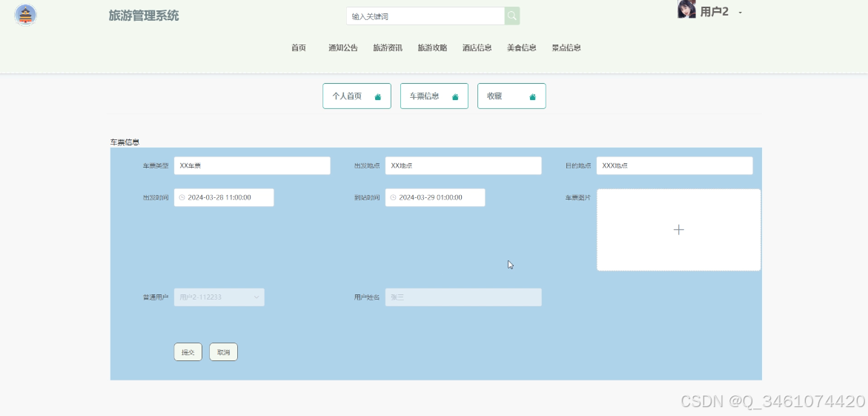Screen dimensions: 868x416
Task: Open the 景点信息 menu item
Action: [x=566, y=47]
